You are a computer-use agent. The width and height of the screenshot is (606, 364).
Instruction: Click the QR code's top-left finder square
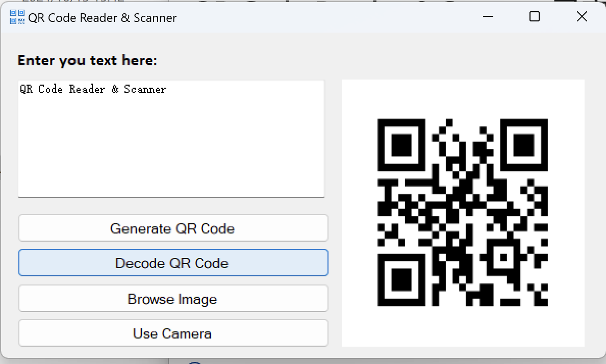(x=401, y=146)
